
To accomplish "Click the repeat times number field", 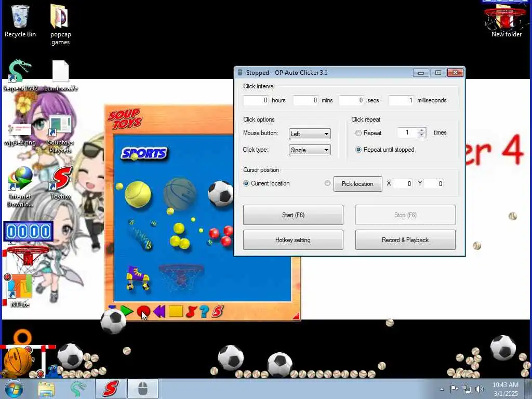I will tap(407, 132).
